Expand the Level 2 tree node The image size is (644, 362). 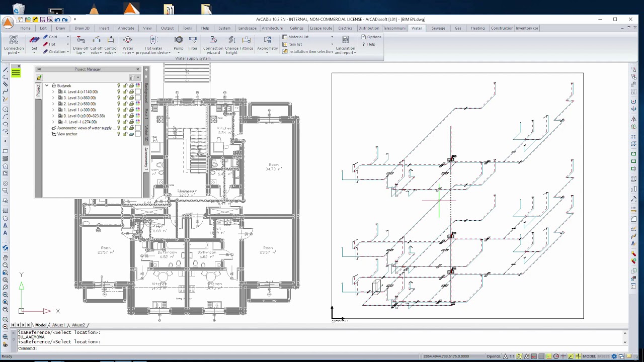pos(53,104)
